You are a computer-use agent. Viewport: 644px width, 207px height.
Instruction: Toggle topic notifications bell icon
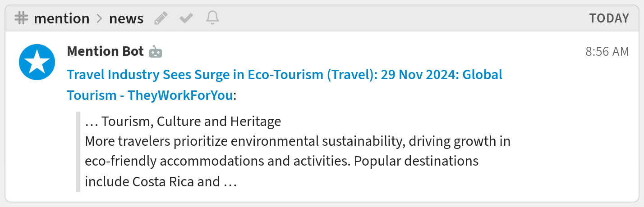(x=212, y=18)
